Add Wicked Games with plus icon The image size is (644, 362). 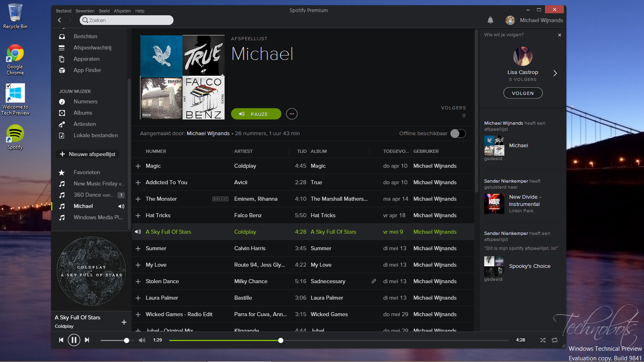[x=138, y=314]
